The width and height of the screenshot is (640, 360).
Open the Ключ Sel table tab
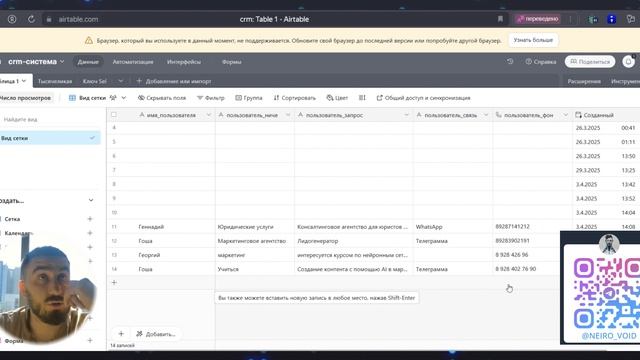pyautogui.click(x=95, y=81)
